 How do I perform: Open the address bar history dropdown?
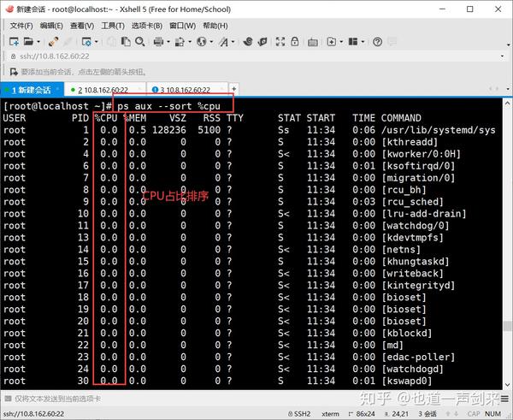tap(502, 56)
